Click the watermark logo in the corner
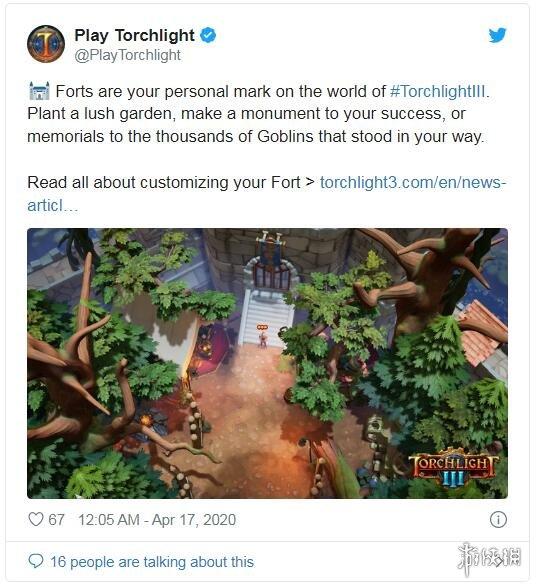The image size is (536, 587). tap(490, 558)
